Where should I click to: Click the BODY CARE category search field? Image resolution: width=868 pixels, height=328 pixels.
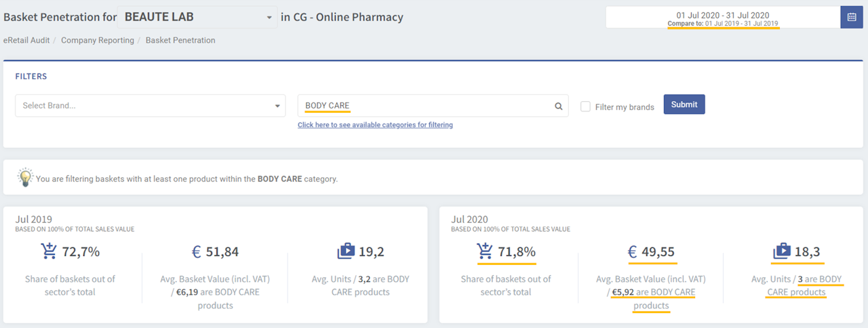[x=424, y=106]
